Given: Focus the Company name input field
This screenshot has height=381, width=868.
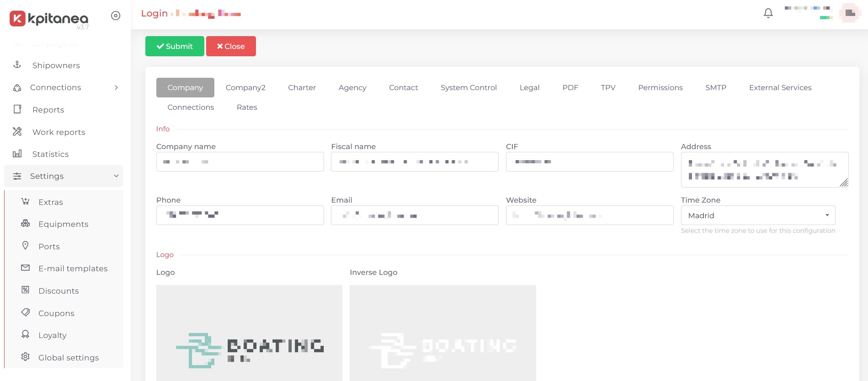Looking at the screenshot, I should (x=240, y=162).
